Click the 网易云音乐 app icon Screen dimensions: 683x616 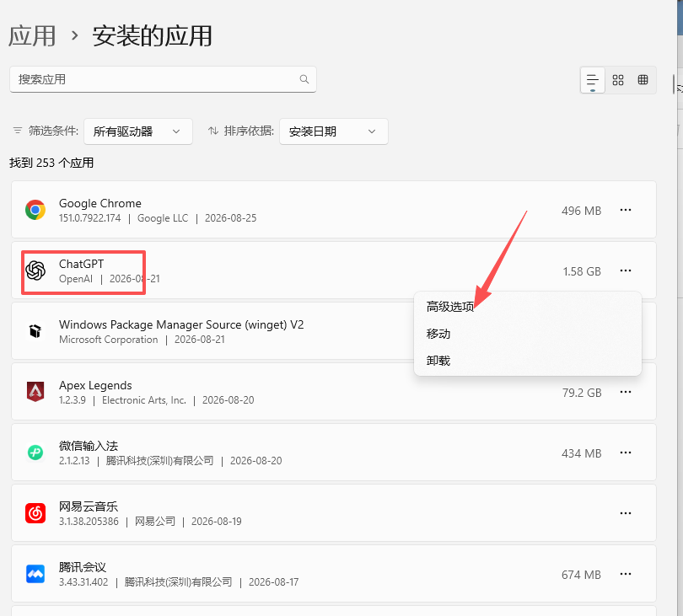(35, 513)
